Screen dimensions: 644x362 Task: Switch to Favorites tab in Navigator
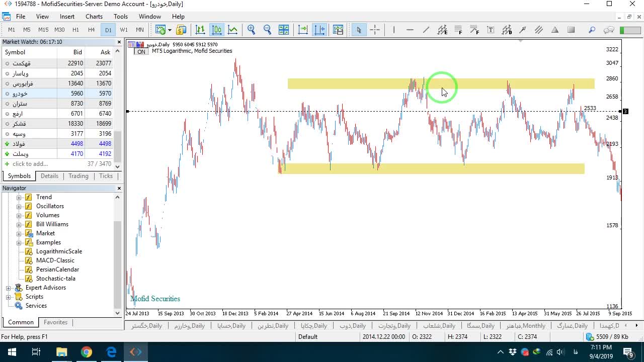coord(55,322)
